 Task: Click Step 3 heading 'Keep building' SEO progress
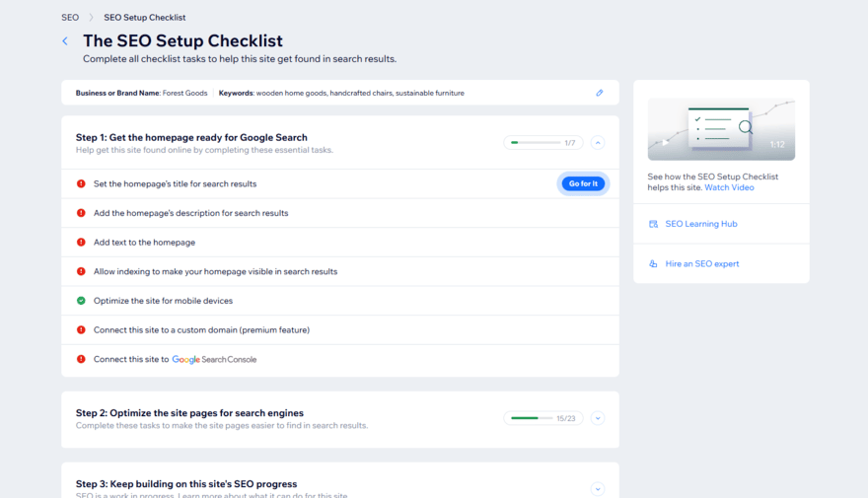[186, 483]
